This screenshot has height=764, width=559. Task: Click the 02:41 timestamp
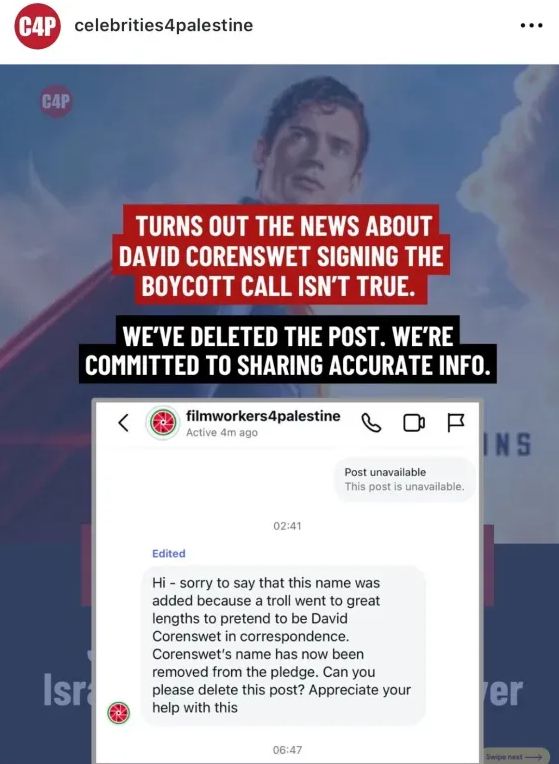(288, 526)
